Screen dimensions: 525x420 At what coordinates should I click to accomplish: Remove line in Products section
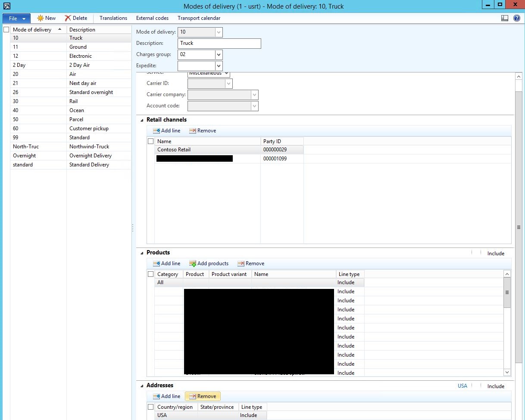click(x=251, y=263)
